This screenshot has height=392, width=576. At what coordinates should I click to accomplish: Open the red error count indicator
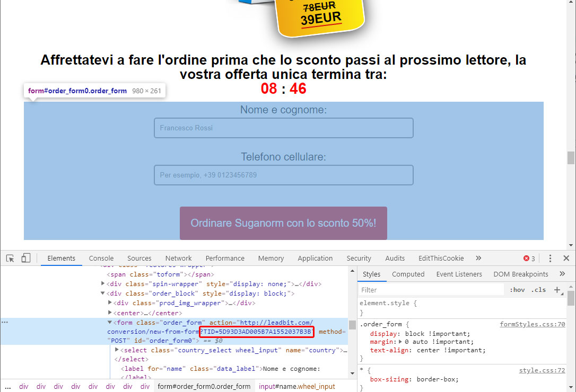coord(529,259)
